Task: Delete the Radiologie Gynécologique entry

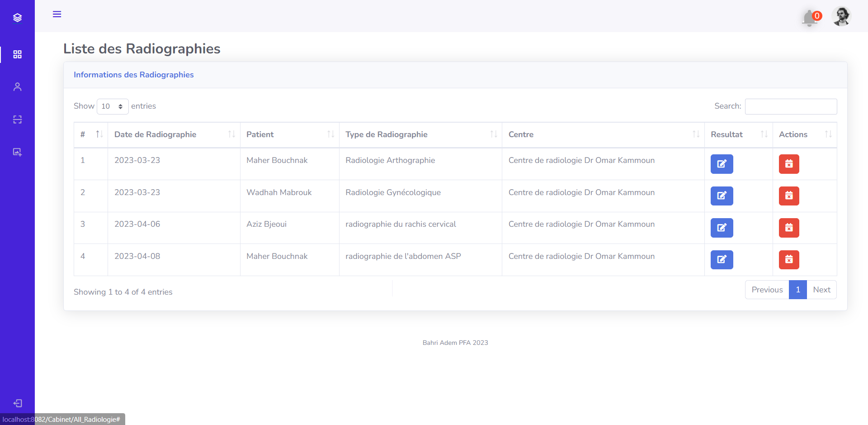Action: [x=788, y=196]
